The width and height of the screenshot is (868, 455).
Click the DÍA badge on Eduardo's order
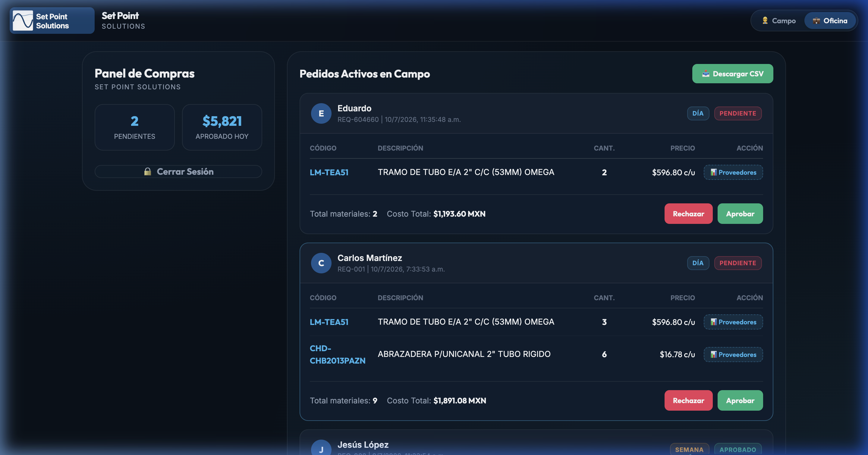click(698, 113)
